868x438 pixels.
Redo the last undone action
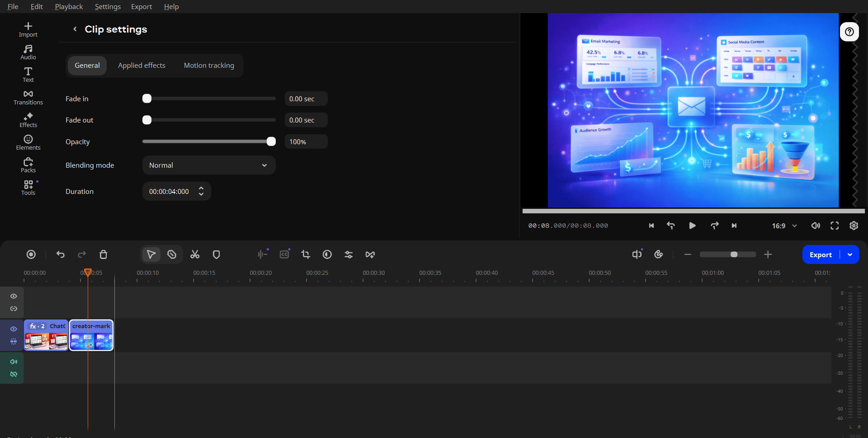tap(82, 254)
